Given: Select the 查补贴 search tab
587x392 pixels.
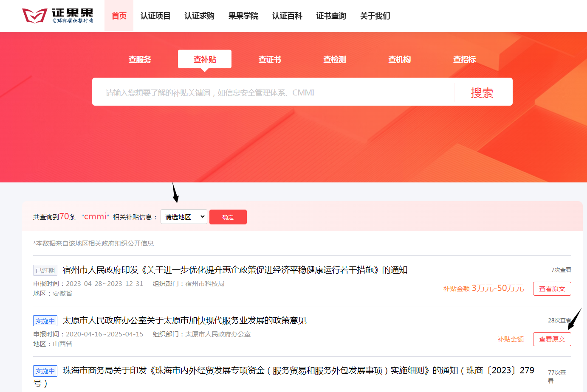Looking at the screenshot, I should [x=205, y=59].
